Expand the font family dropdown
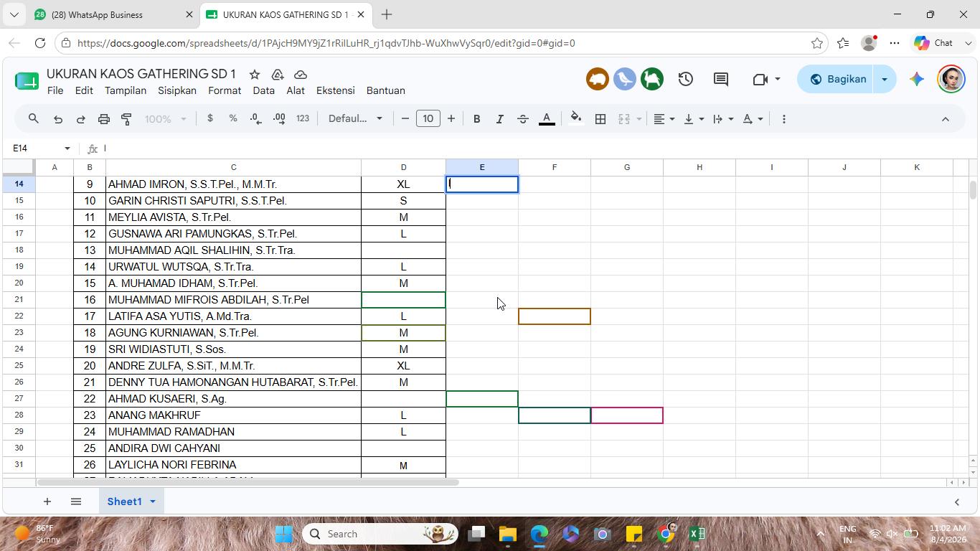 (x=356, y=119)
